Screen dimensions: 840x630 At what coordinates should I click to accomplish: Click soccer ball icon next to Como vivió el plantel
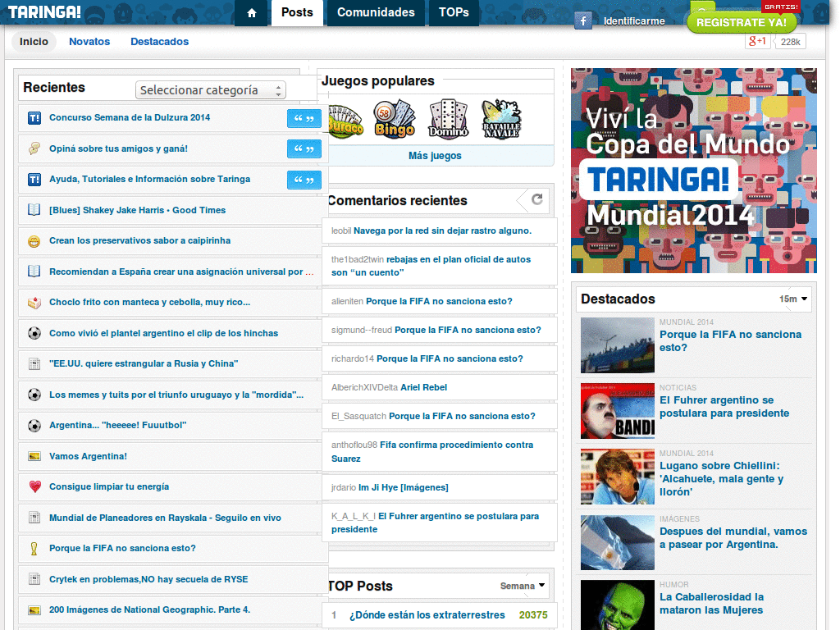[34, 333]
